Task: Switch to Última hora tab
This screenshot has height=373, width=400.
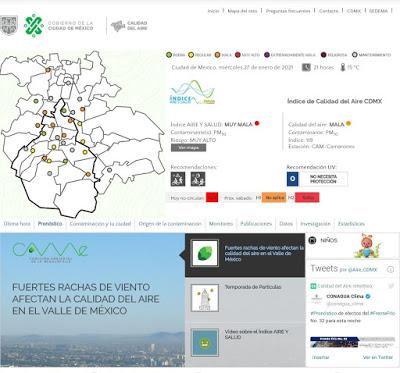Action: [17, 224]
